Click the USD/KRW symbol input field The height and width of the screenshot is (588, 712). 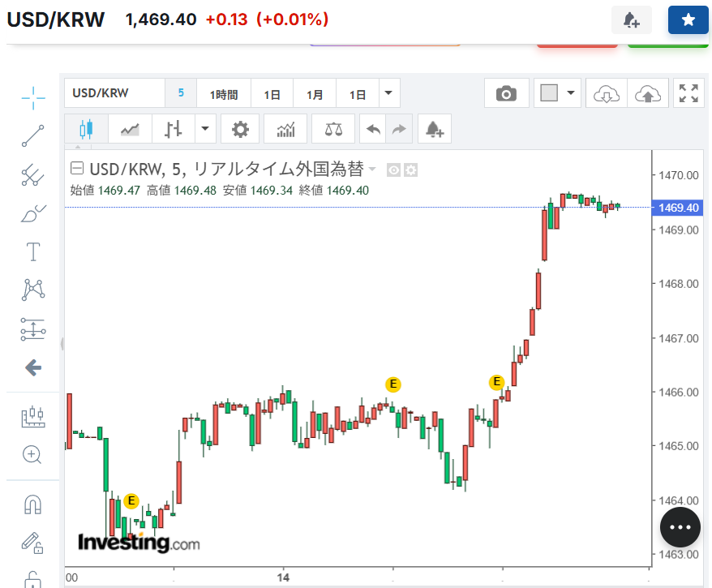pyautogui.click(x=114, y=93)
